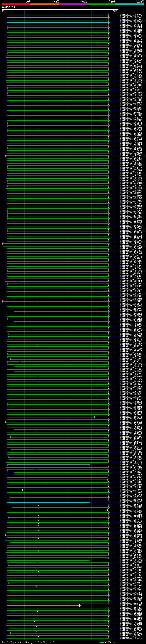
Task: Open hit UniRef100_A8HP55
Action: tap(131, 15)
